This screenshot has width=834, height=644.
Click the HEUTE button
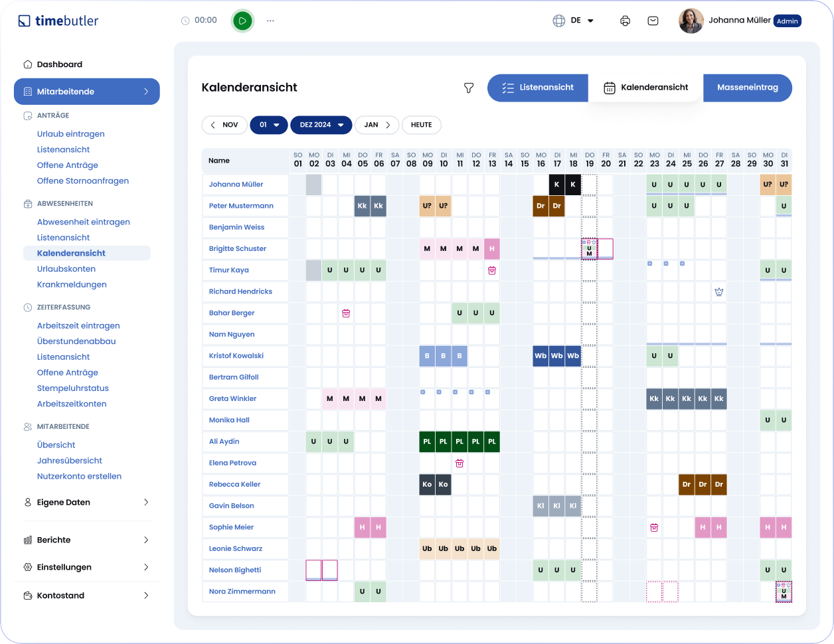tap(422, 125)
